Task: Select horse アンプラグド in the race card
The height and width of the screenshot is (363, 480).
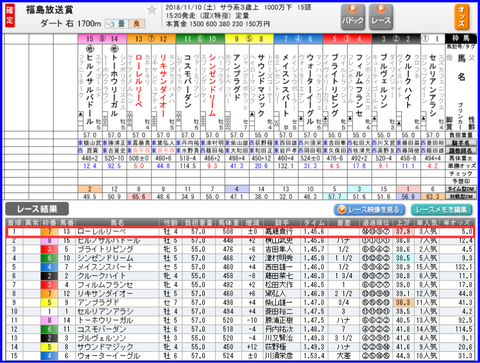Action: [237, 77]
